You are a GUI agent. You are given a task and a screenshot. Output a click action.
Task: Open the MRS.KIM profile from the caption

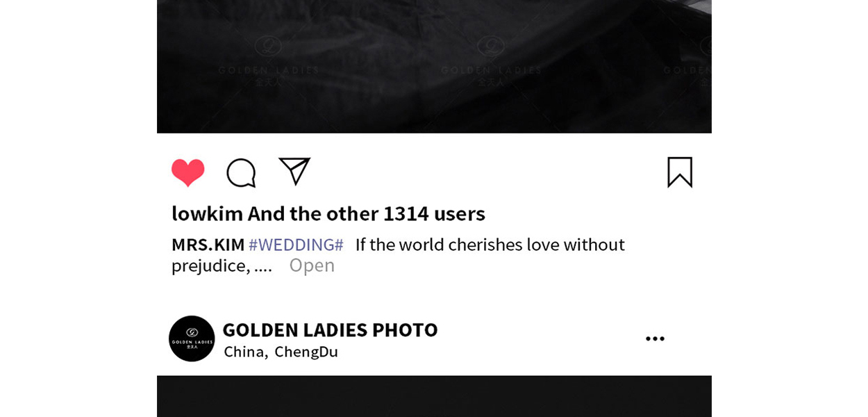click(x=208, y=245)
